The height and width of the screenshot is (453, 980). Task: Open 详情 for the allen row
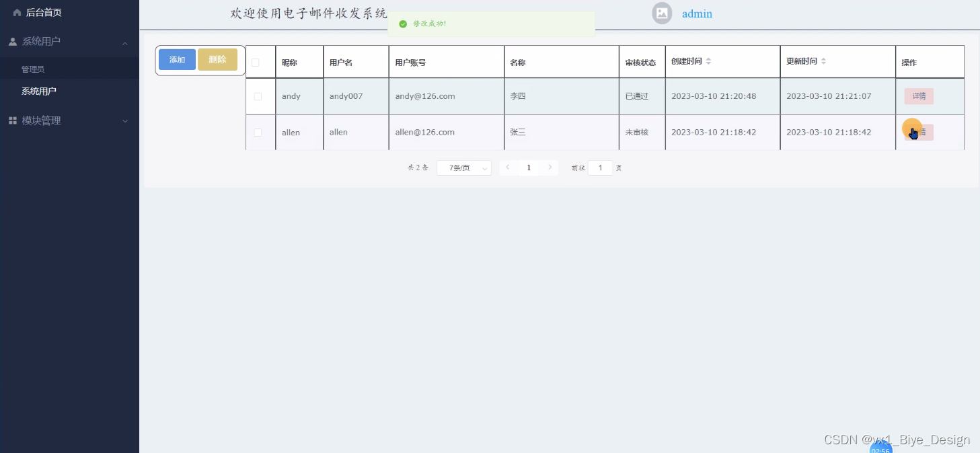(x=919, y=133)
